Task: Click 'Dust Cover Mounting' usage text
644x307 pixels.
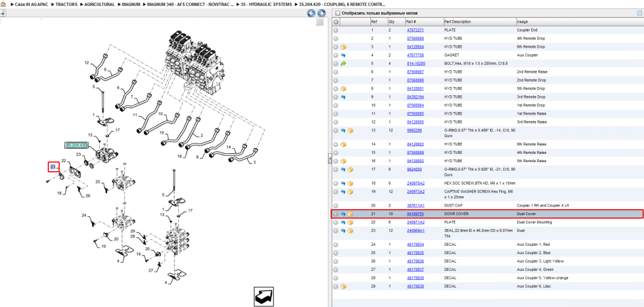Action: 535,222
